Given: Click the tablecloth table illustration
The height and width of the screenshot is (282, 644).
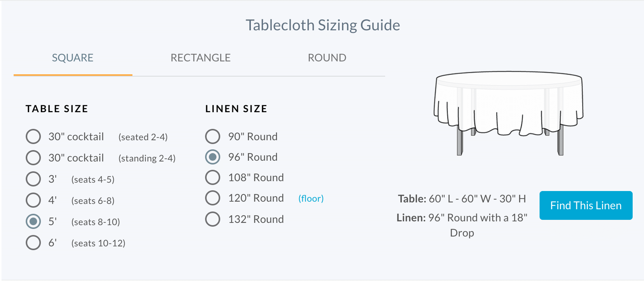Looking at the screenshot, I should click(x=509, y=113).
